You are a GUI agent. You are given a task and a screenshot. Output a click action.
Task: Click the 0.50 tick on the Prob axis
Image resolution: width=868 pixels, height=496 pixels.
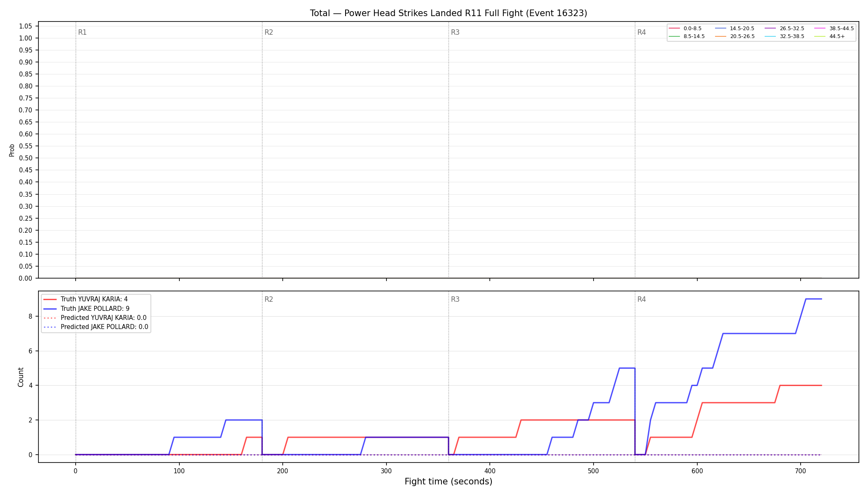(25, 158)
